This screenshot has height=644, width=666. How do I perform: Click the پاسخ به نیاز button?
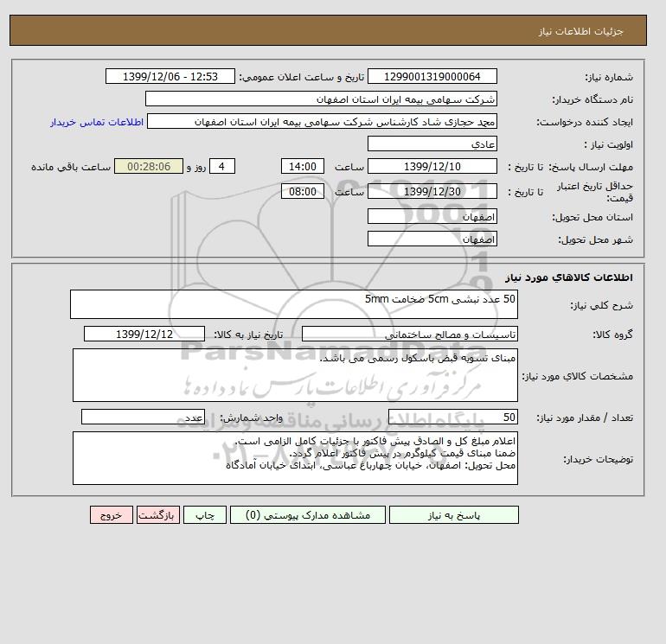453,515
